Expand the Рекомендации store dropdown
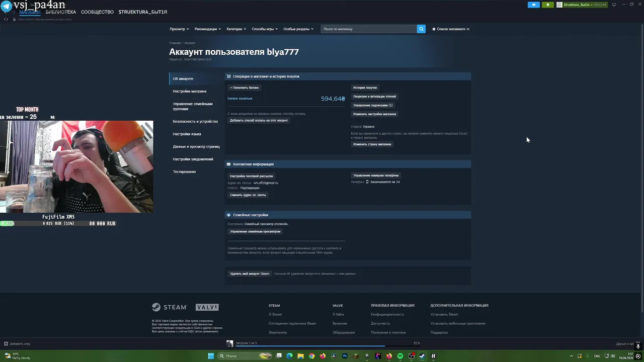 (x=208, y=29)
